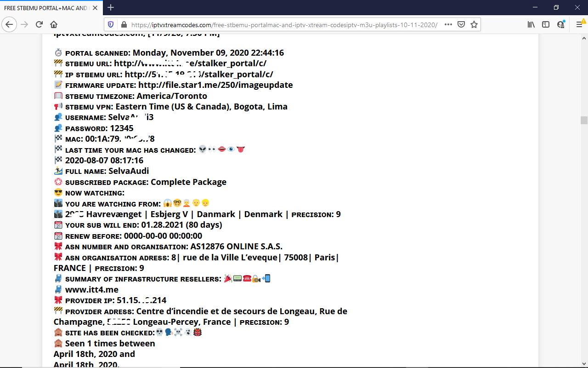Click the calendar emoji beside Your Sub Will End

click(x=58, y=225)
